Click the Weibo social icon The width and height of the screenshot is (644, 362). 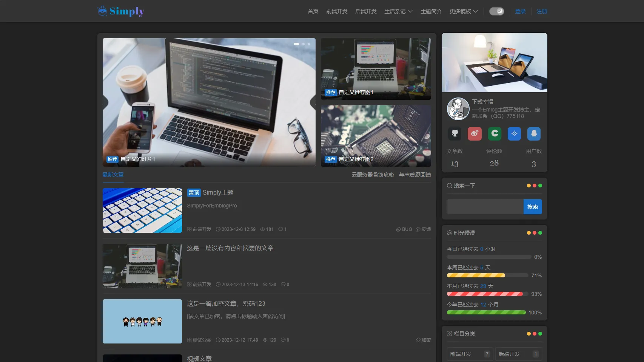(475, 133)
